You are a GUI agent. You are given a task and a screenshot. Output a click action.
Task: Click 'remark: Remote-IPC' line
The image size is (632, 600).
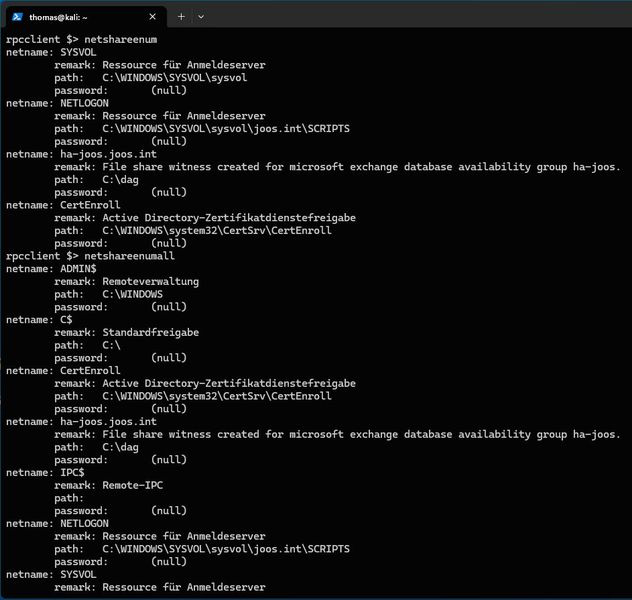tap(108, 486)
